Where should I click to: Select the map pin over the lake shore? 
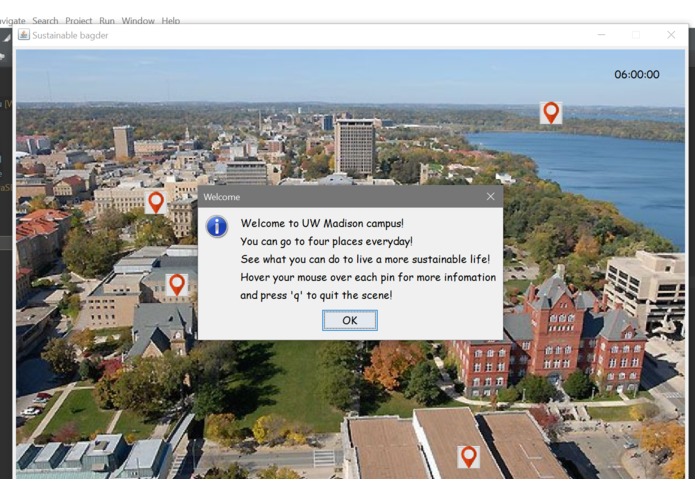tap(551, 113)
